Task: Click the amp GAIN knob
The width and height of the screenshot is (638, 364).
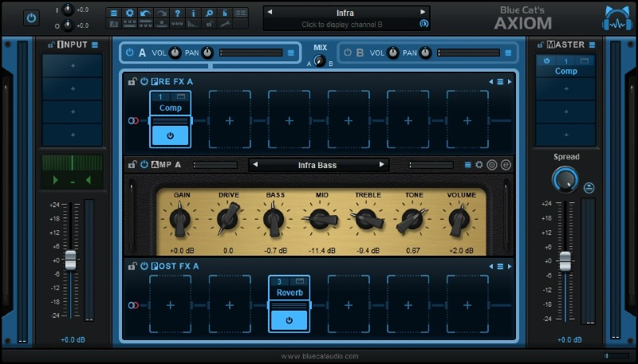Action: point(180,220)
